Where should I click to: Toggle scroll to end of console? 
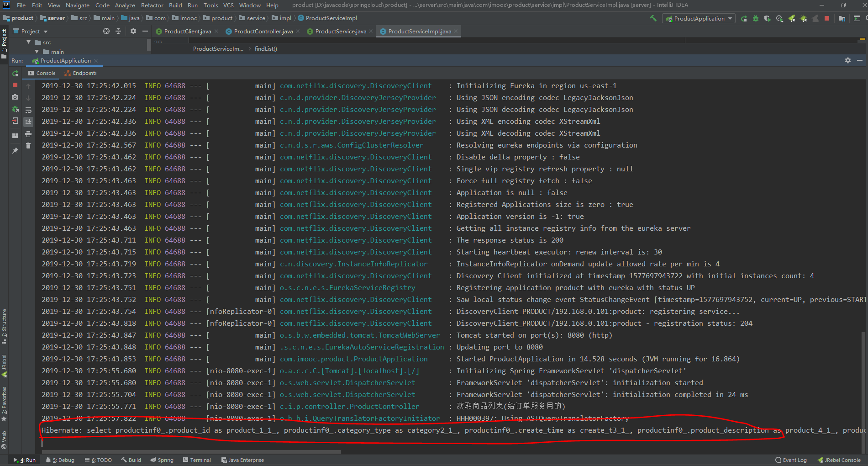point(28,122)
